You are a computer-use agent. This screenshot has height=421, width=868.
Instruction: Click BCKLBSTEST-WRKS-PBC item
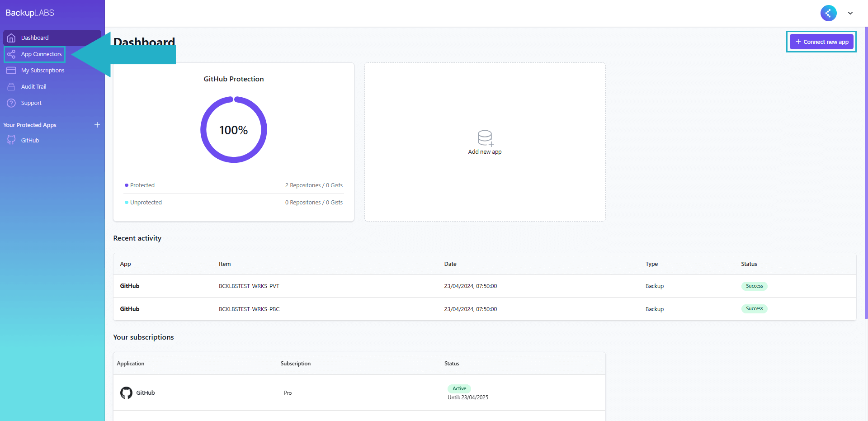click(x=249, y=309)
